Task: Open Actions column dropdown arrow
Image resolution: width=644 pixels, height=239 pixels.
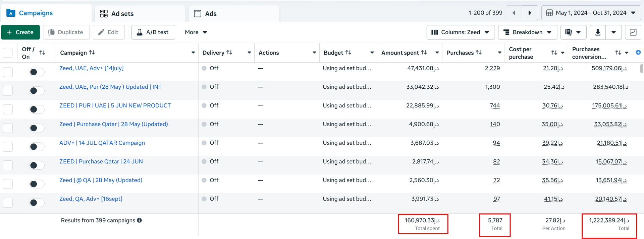Action: (314, 53)
